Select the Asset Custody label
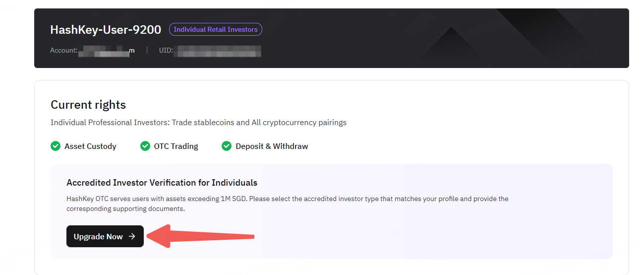The image size is (644, 275). (x=90, y=146)
